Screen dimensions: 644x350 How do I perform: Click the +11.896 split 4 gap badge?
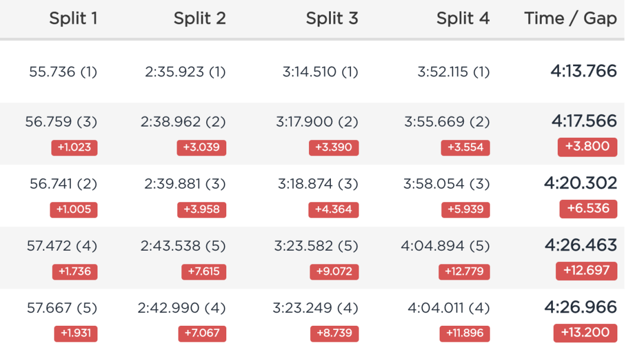pyautogui.click(x=464, y=333)
